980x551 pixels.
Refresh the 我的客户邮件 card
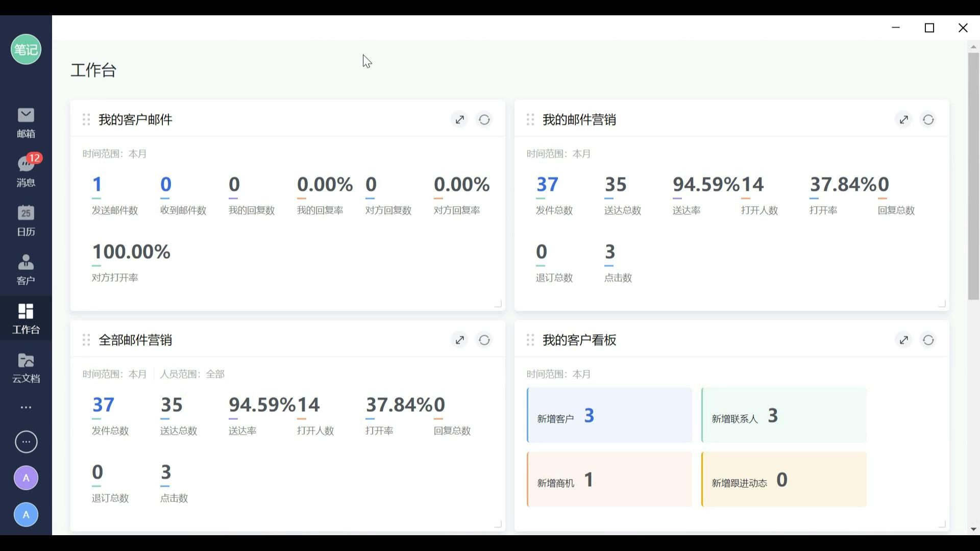(484, 119)
